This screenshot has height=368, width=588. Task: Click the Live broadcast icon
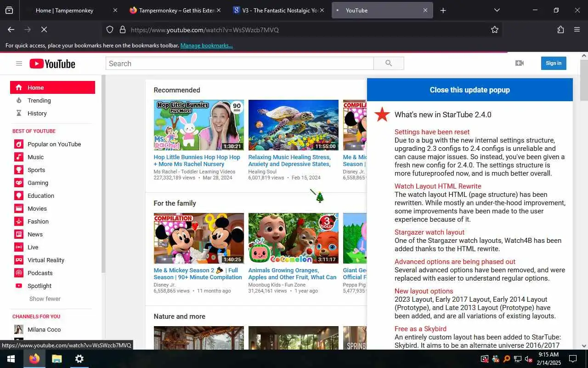19,247
